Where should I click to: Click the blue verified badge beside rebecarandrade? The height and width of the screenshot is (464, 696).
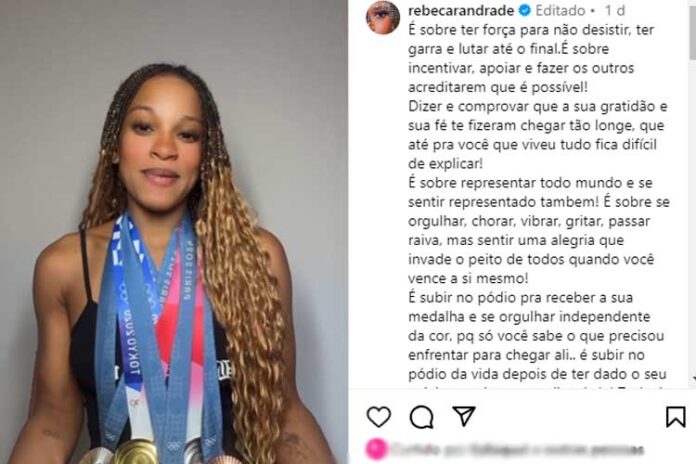(x=525, y=10)
